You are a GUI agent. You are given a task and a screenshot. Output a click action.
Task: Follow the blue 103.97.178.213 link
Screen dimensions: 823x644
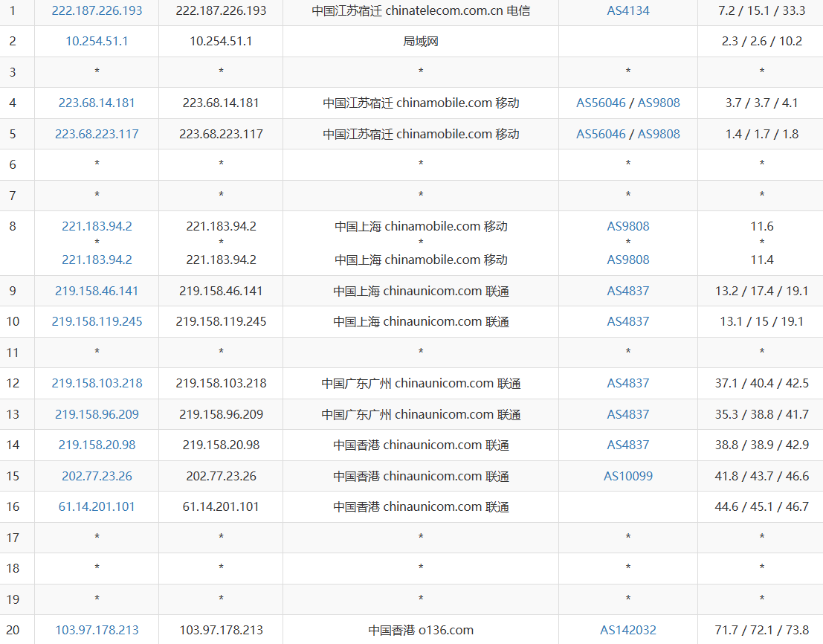(x=97, y=630)
